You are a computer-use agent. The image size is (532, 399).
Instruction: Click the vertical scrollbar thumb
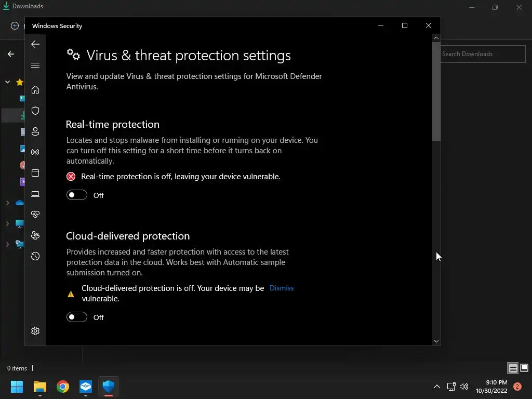pyautogui.click(x=436, y=91)
